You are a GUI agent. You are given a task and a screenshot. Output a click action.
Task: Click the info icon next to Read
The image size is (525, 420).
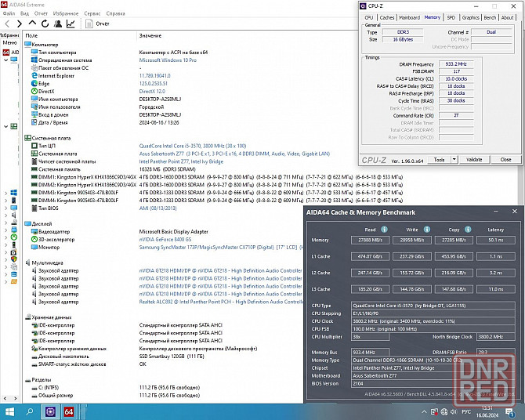point(385,230)
